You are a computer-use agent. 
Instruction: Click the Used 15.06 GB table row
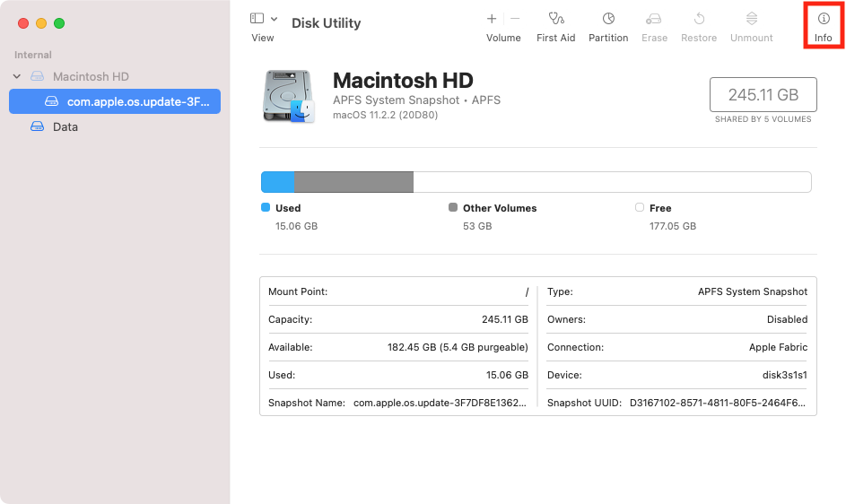coord(398,375)
